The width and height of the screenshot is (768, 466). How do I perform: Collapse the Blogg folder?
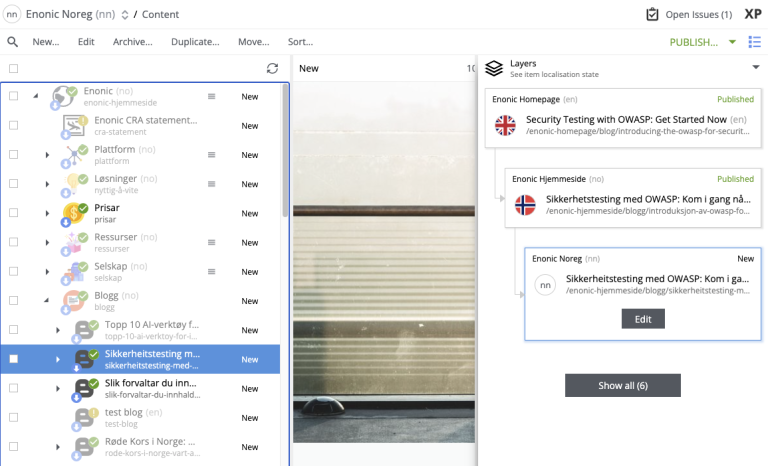[47, 300]
